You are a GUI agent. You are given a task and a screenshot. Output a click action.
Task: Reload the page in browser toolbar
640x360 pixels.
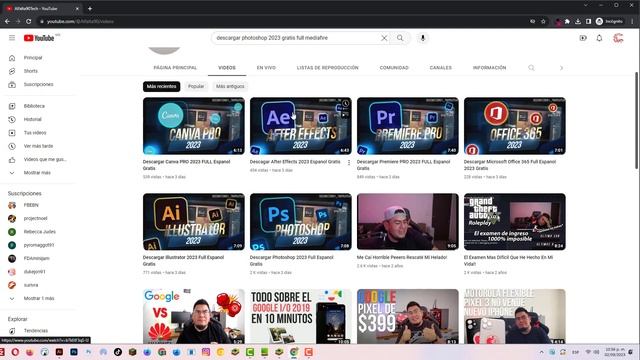point(29,21)
